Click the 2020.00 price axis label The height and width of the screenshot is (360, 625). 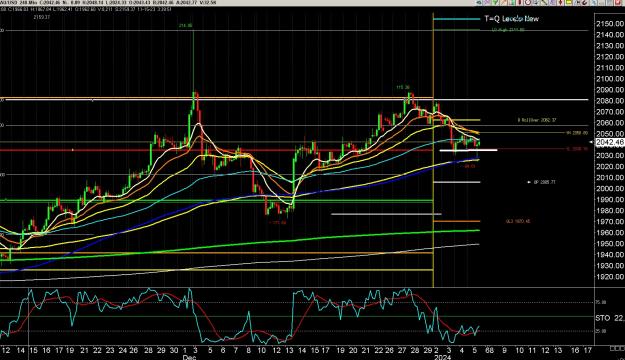[610, 167]
